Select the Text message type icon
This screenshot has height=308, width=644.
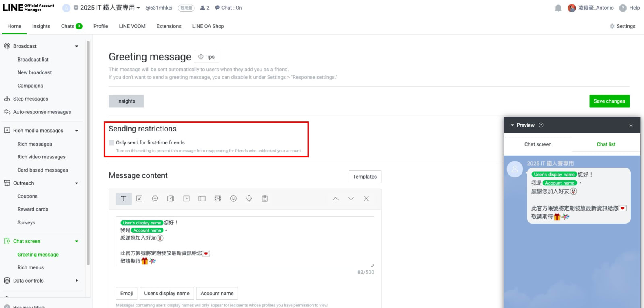[124, 199]
